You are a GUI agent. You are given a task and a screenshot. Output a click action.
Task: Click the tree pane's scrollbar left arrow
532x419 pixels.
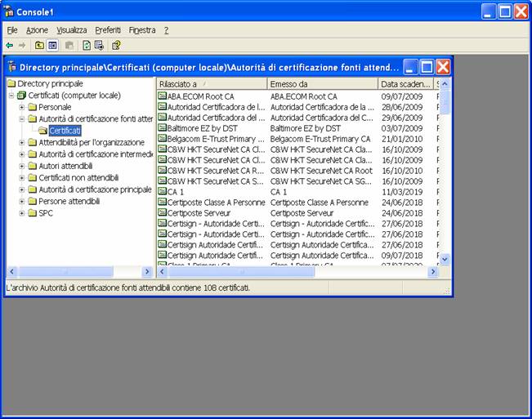(11, 271)
